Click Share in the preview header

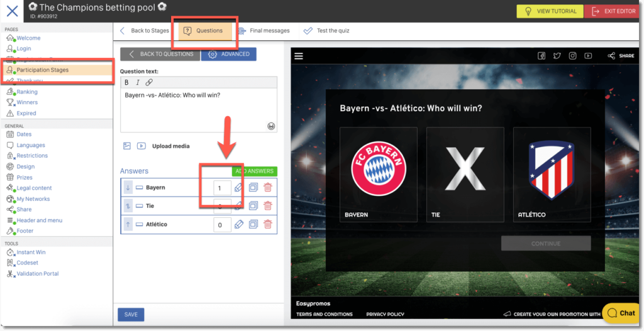coord(621,56)
